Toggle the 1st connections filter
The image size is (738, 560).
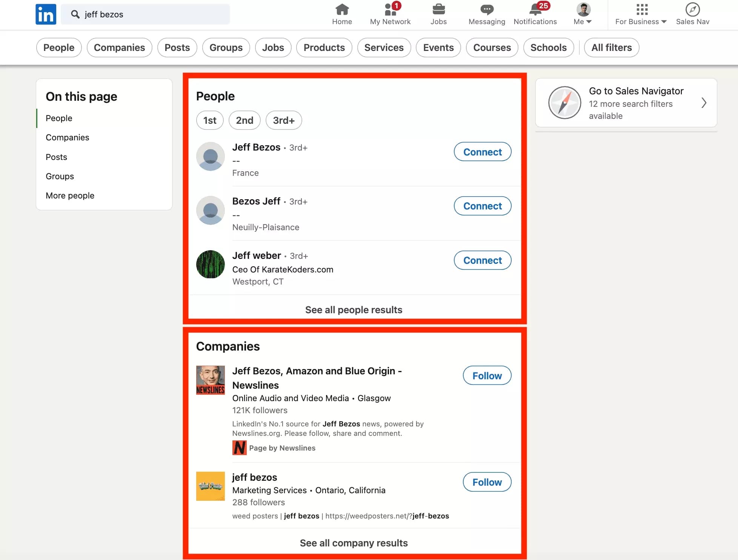(210, 120)
